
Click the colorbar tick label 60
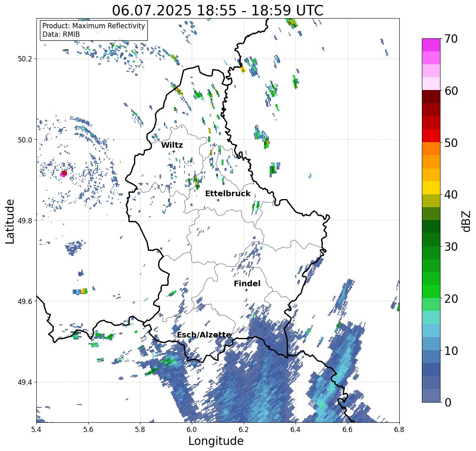pos(451,91)
